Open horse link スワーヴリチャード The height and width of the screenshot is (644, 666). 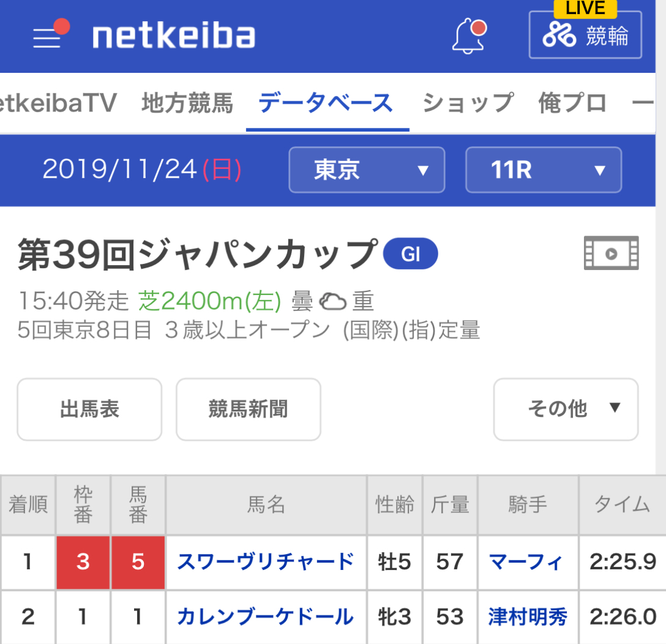tap(266, 561)
